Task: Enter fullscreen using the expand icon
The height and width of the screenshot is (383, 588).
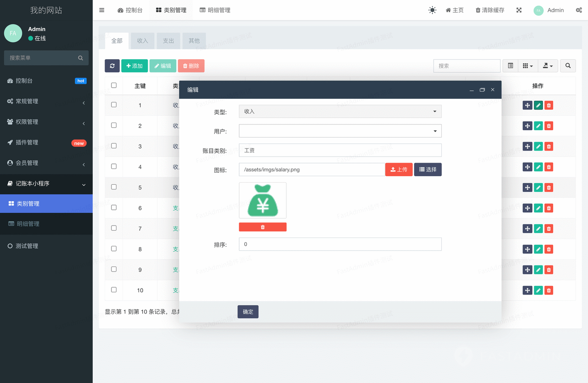Action: (x=519, y=10)
